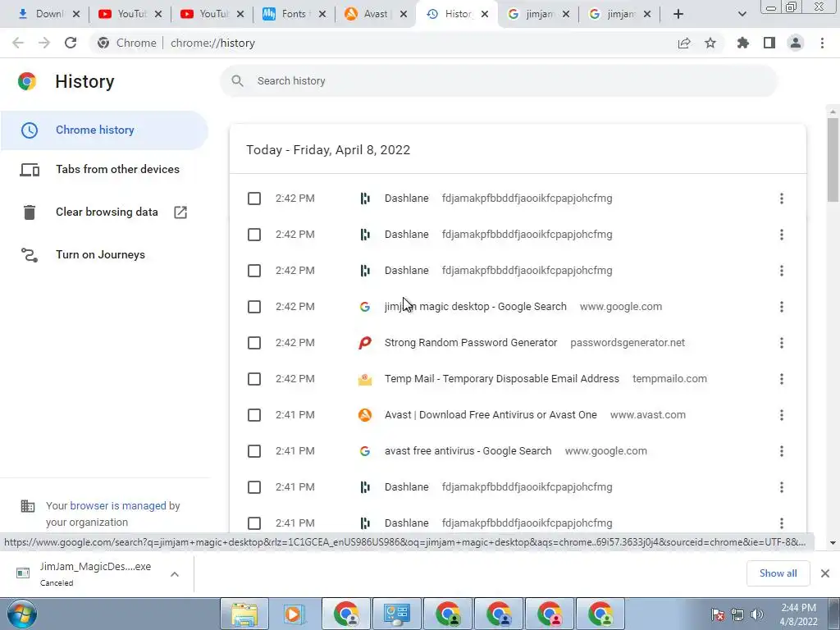Click the Today - Friday, April 8, 2022 heading
The height and width of the screenshot is (630, 840).
[x=328, y=150]
